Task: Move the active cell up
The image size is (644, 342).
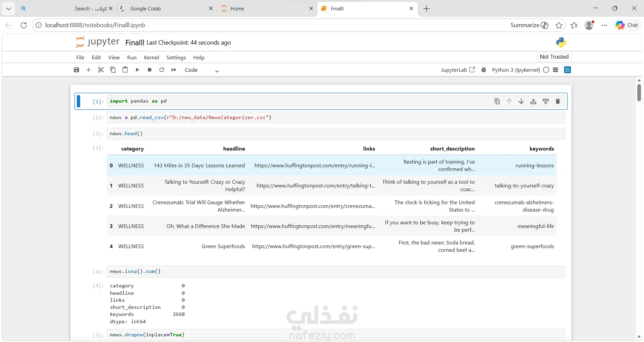Action: [509, 101]
